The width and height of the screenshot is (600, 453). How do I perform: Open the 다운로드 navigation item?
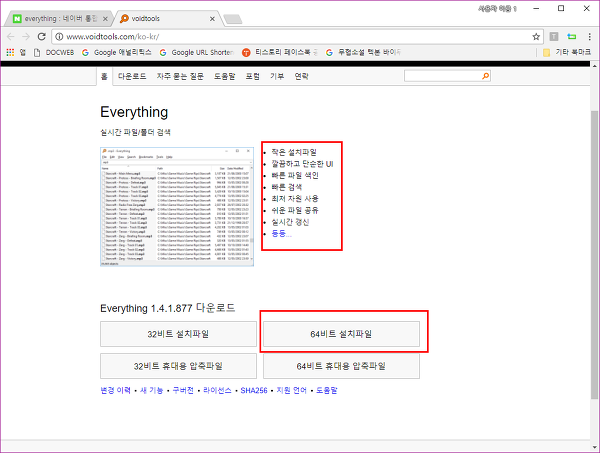point(132,76)
